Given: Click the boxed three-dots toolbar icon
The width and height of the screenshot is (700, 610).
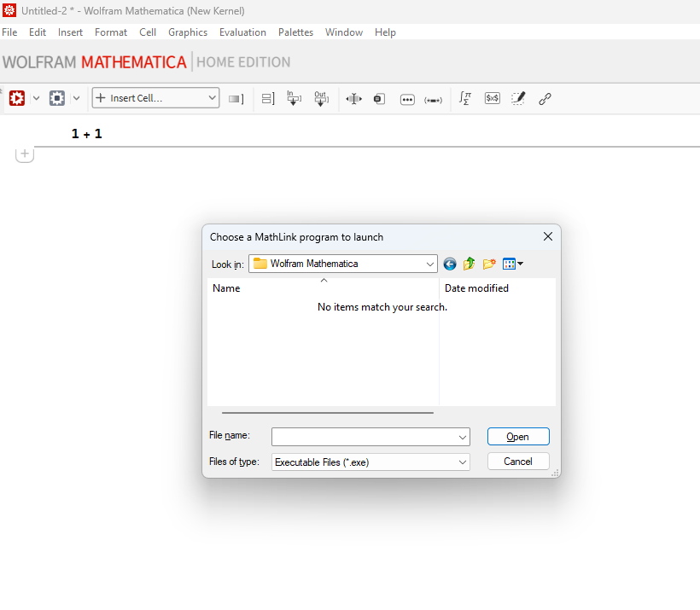Looking at the screenshot, I should click(x=407, y=100).
